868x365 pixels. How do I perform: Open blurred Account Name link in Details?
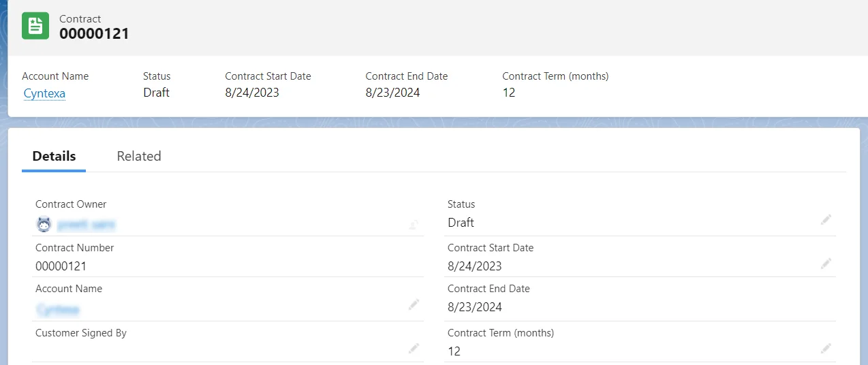pos(58,310)
